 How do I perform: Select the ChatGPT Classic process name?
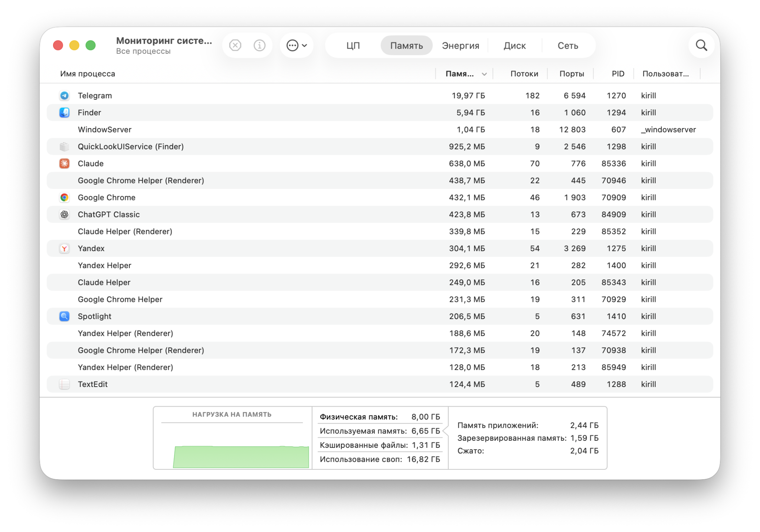(109, 214)
